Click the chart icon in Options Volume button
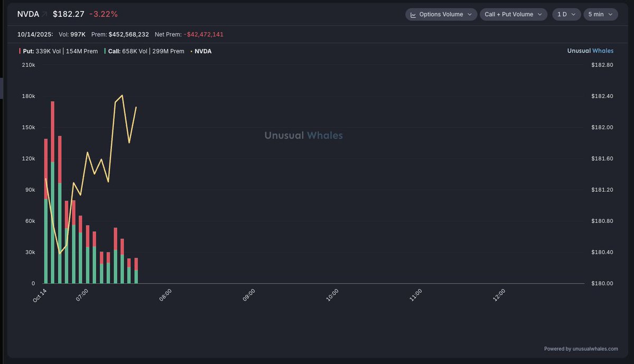 (414, 14)
